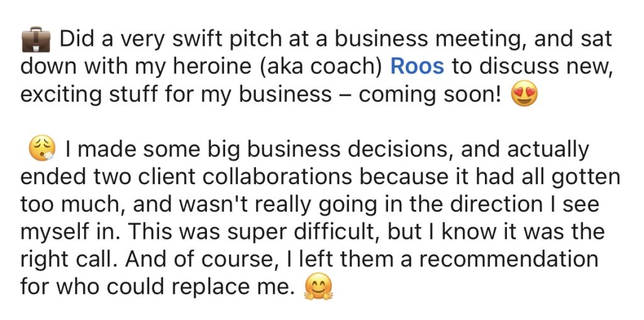
Task: Click the exhaling face emoji
Action: (43, 149)
